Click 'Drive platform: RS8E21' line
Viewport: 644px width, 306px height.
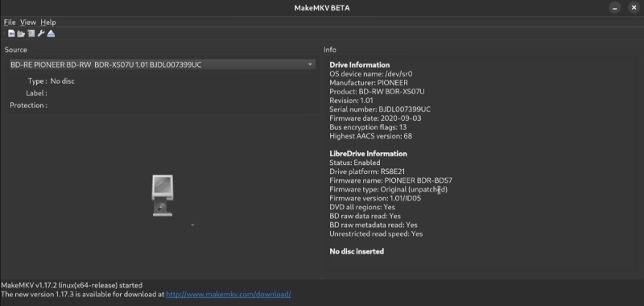(367, 172)
